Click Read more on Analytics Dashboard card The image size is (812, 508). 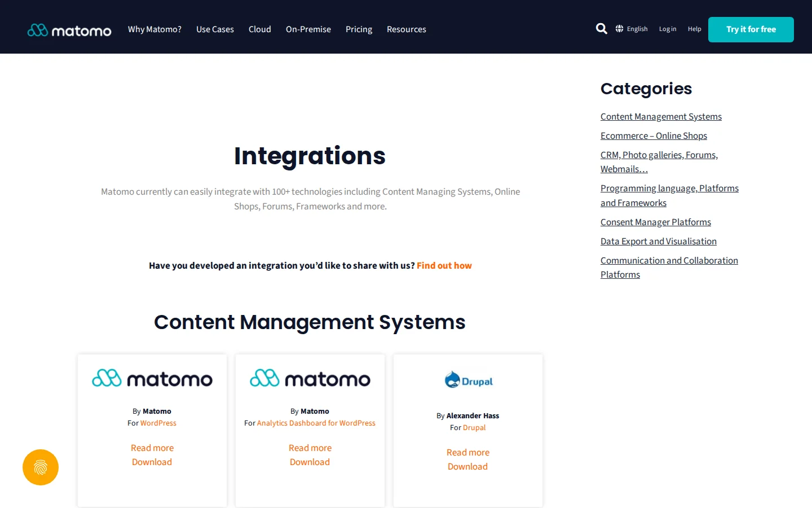pos(310,448)
